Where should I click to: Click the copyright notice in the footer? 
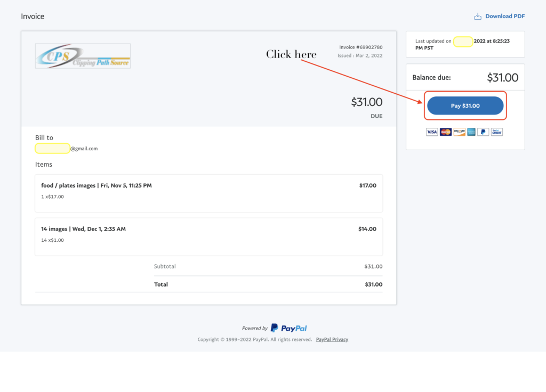(254, 339)
